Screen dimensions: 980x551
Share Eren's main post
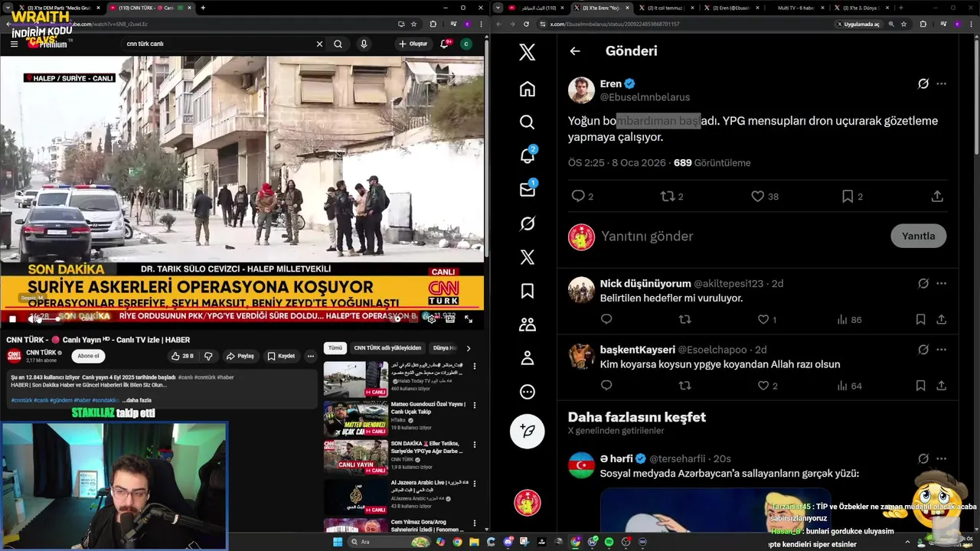[x=937, y=197]
